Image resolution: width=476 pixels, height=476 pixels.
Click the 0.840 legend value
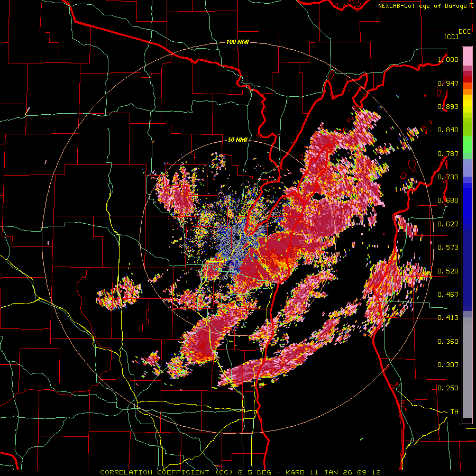[448, 130]
